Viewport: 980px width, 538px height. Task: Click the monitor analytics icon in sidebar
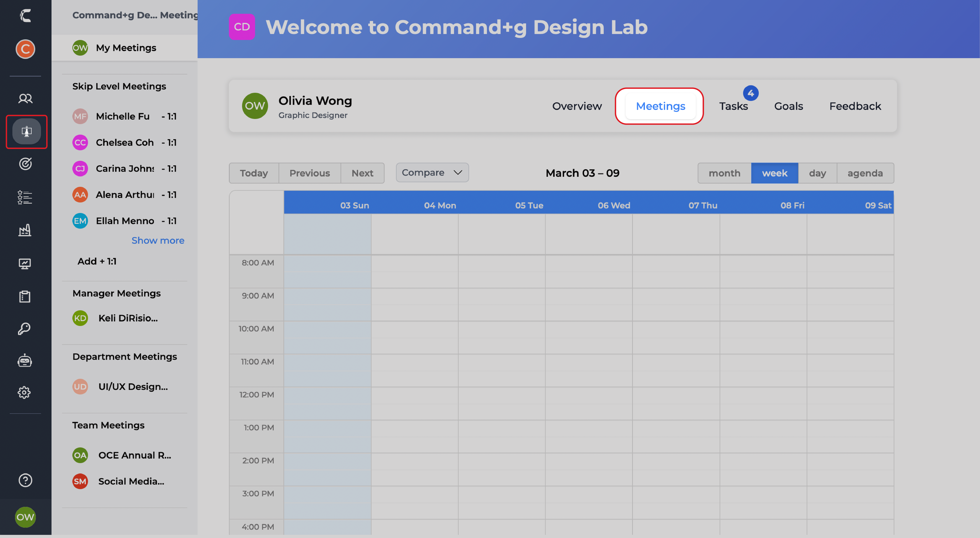[25, 263]
